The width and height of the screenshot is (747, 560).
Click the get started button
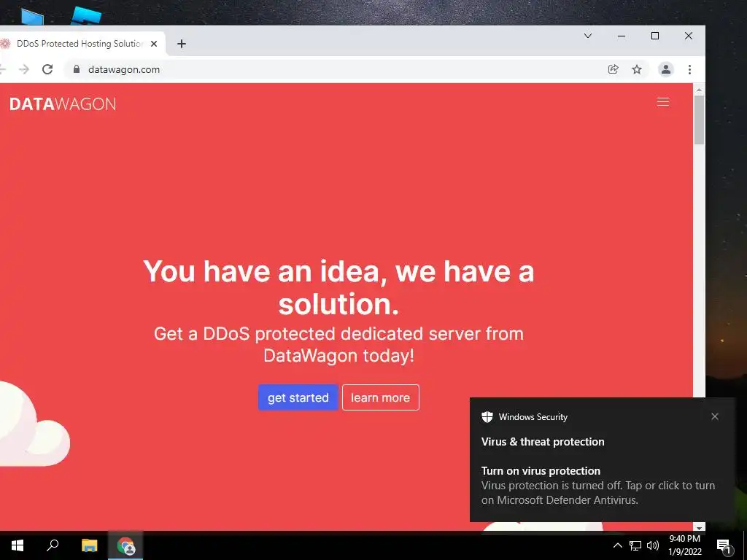pyautogui.click(x=298, y=397)
